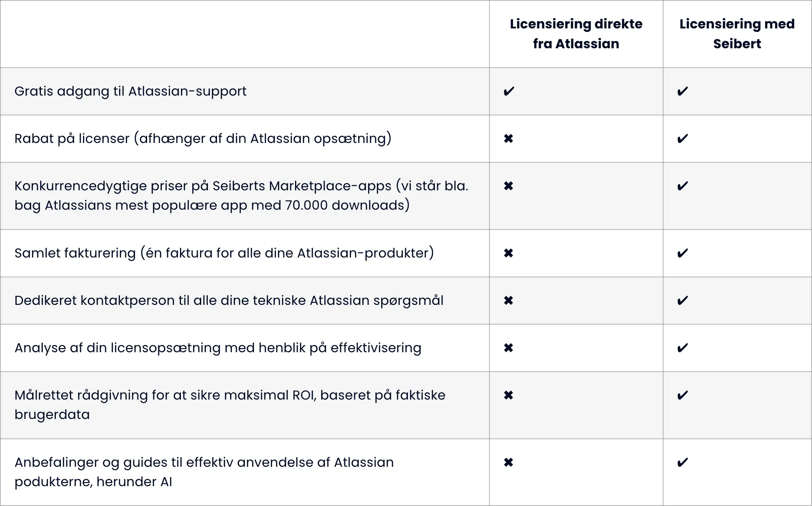Click the 'Licensiering direkte fra Atlassian' column header
This screenshot has width=812, height=506.
click(x=576, y=34)
